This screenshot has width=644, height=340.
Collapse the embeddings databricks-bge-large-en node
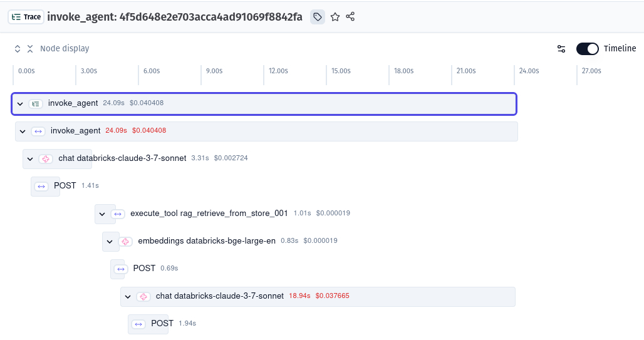tap(110, 241)
